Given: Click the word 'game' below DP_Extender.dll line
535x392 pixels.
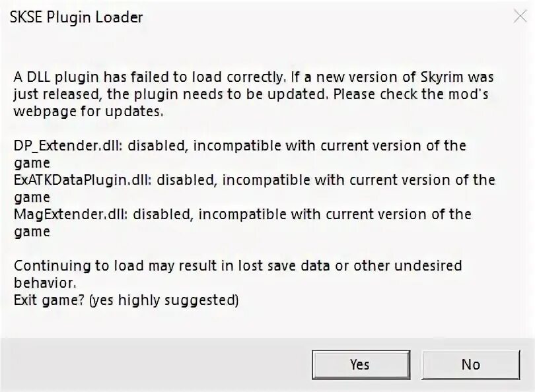Looking at the screenshot, I should (32, 164).
